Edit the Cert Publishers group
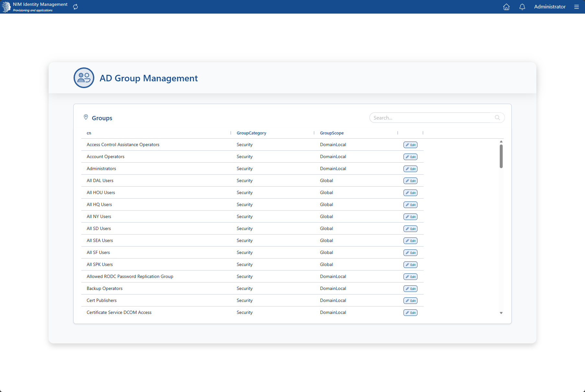The height and width of the screenshot is (392, 585). [x=410, y=301]
